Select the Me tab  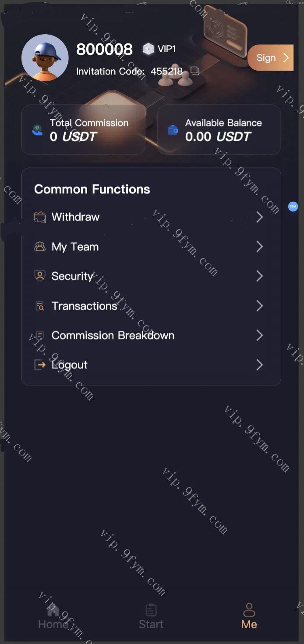pos(249,617)
